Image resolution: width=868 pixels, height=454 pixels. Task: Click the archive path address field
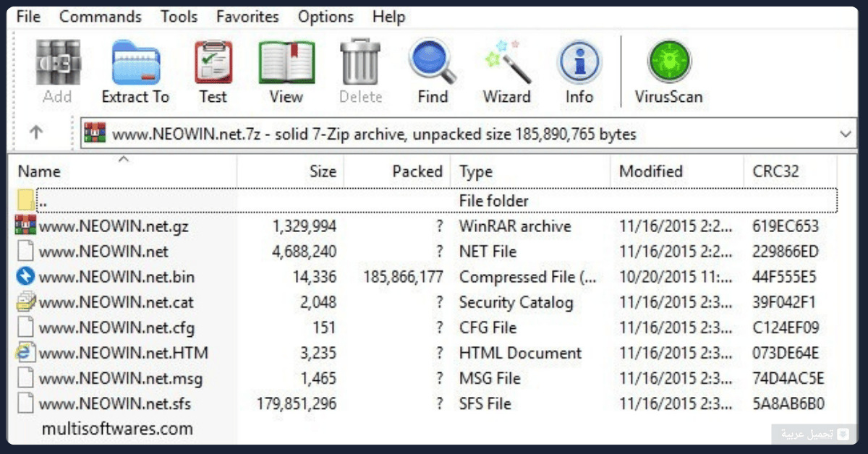pyautogui.click(x=469, y=134)
